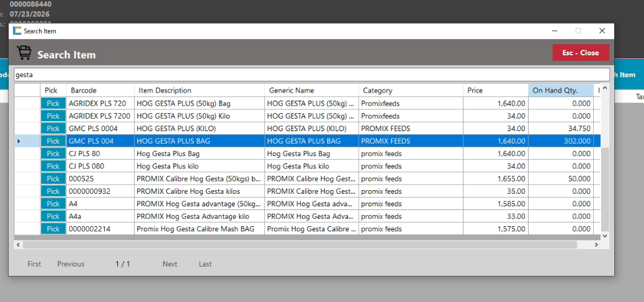This screenshot has width=644, height=302.
Task: Click the horizontal scrollbar thumb
Action: tap(300, 245)
